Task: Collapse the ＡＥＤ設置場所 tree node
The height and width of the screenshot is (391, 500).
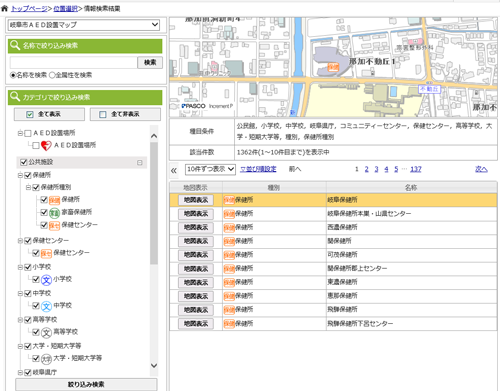Action: coord(20,133)
